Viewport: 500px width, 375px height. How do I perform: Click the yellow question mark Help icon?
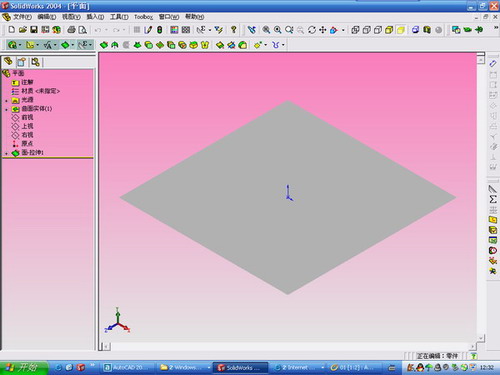234,30
